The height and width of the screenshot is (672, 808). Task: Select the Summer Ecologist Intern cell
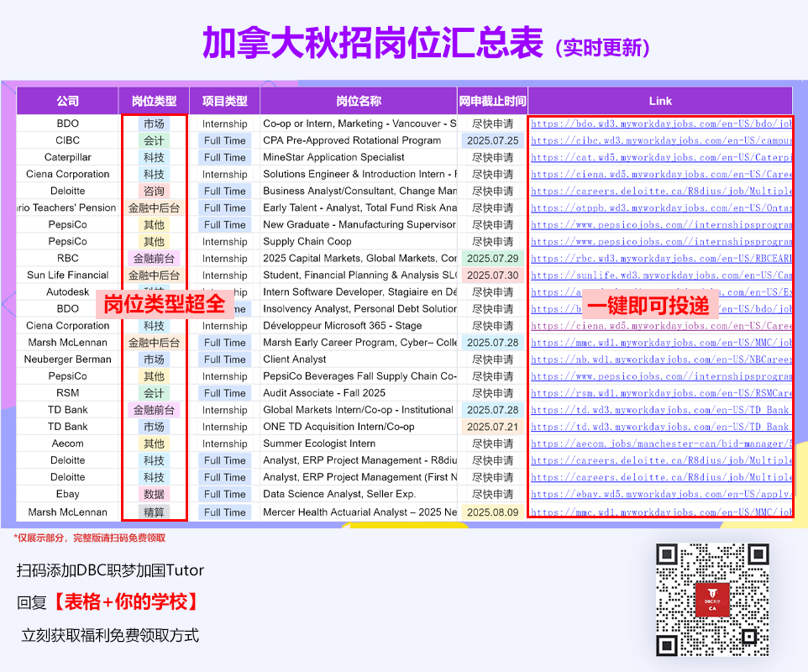point(359,444)
